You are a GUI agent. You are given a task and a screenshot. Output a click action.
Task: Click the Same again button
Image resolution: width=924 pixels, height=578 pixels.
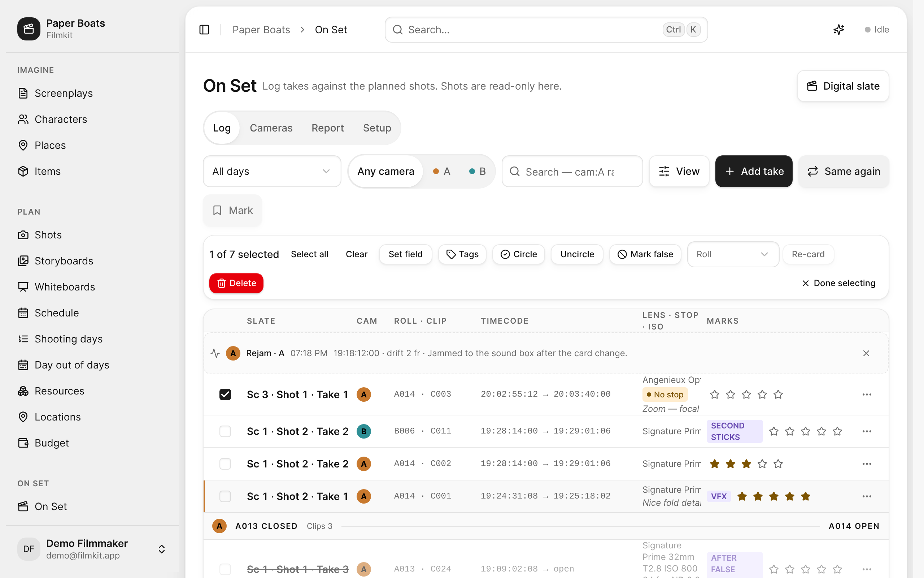click(844, 171)
